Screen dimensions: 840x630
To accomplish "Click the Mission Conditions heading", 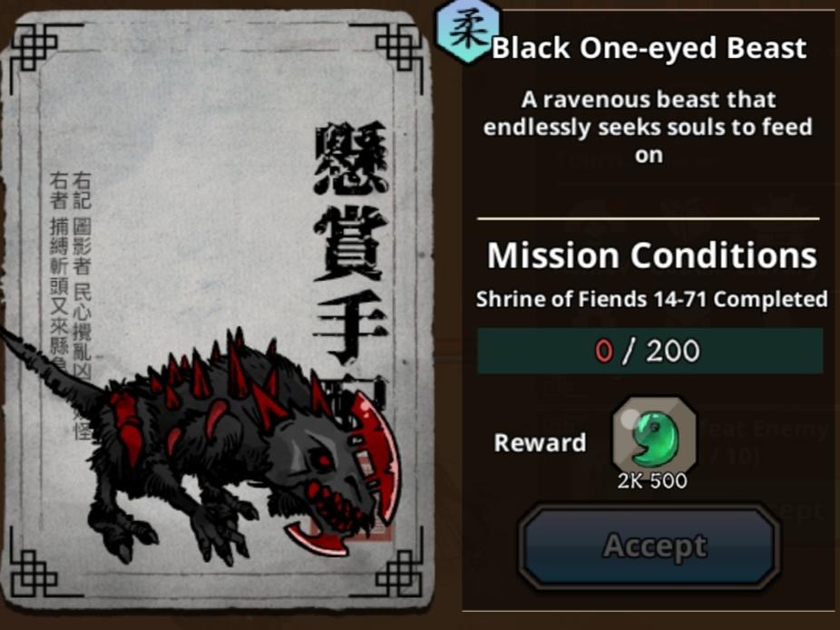I will tap(652, 256).
